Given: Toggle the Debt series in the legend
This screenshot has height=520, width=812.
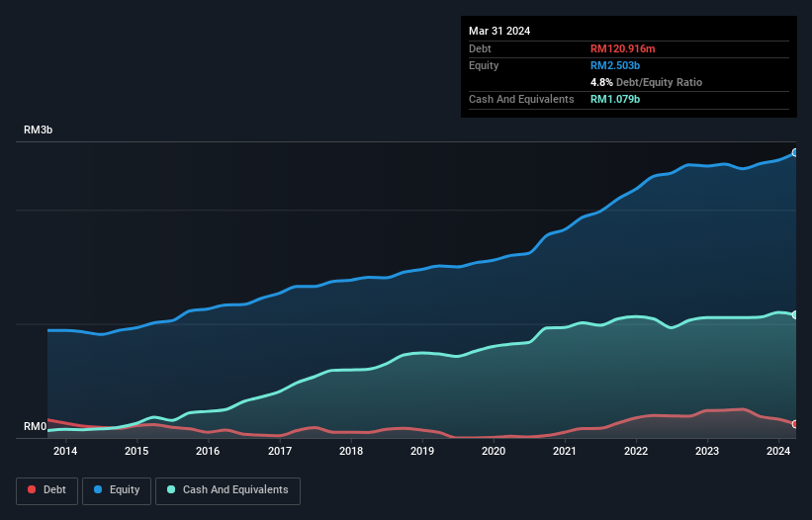Looking at the screenshot, I should 45,489.
